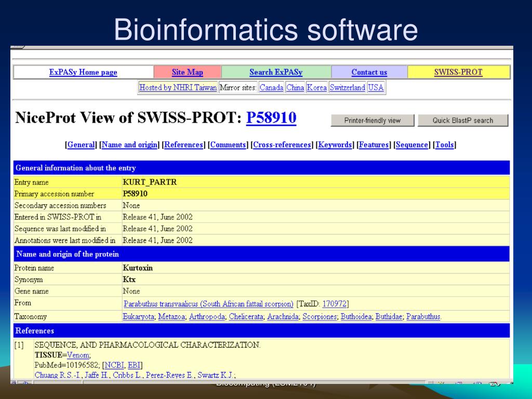Jump to the bracketed Sequence anchor link
The height and width of the screenshot is (399, 532).
click(x=412, y=145)
